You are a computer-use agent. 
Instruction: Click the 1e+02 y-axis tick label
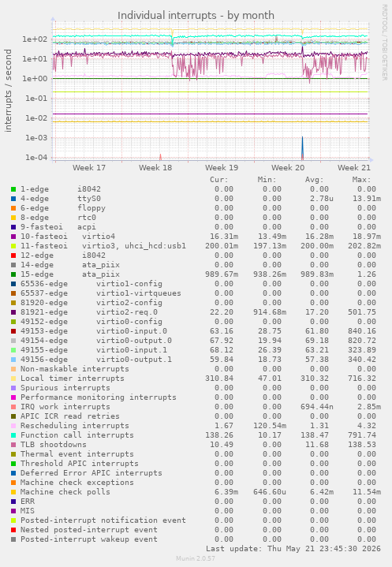[x=35, y=39]
